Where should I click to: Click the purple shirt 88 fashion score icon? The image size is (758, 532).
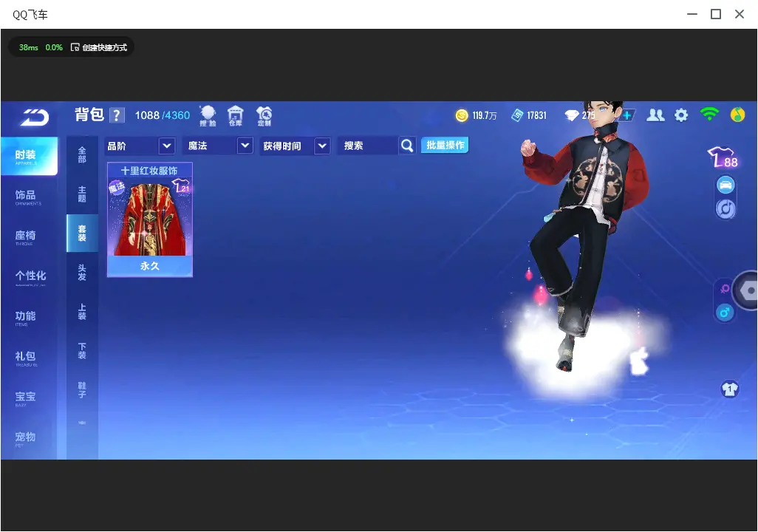[x=723, y=157]
